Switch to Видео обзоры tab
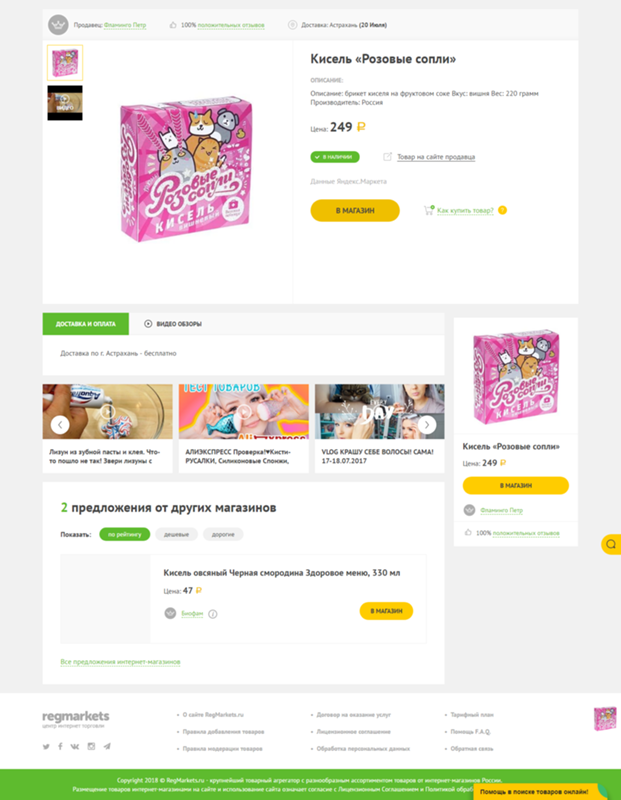 [x=173, y=324]
